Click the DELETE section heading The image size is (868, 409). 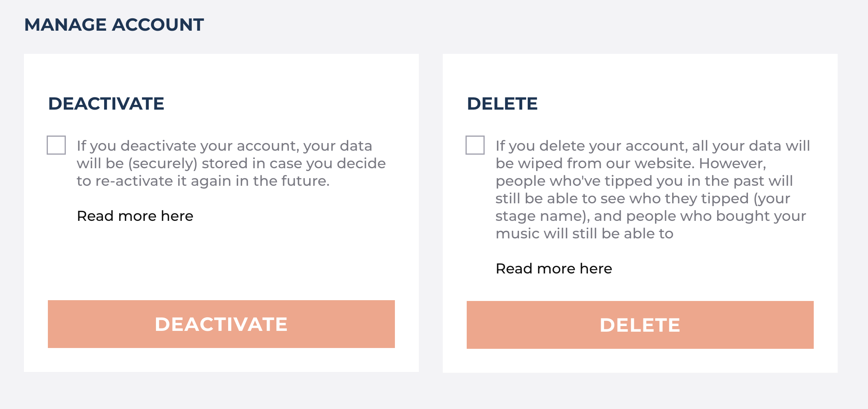[502, 104]
